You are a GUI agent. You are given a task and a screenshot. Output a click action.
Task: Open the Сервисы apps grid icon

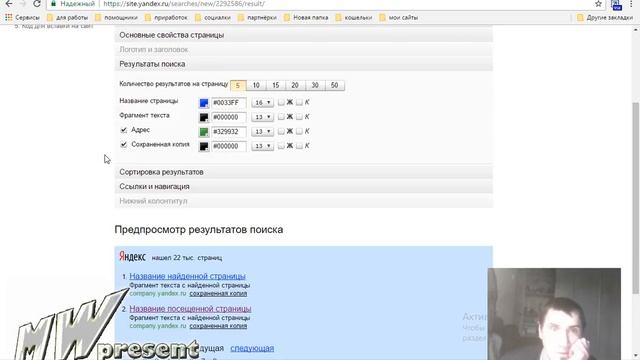click(9, 18)
